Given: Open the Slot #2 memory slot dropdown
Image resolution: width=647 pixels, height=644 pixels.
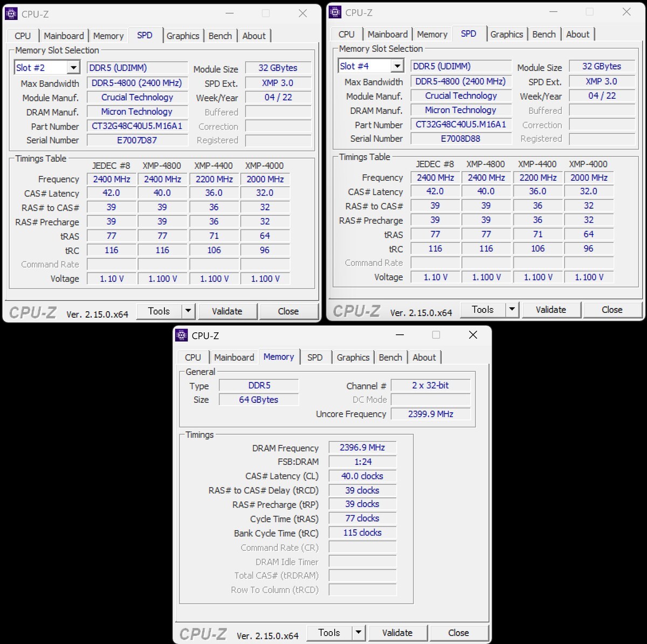Looking at the screenshot, I should point(73,67).
